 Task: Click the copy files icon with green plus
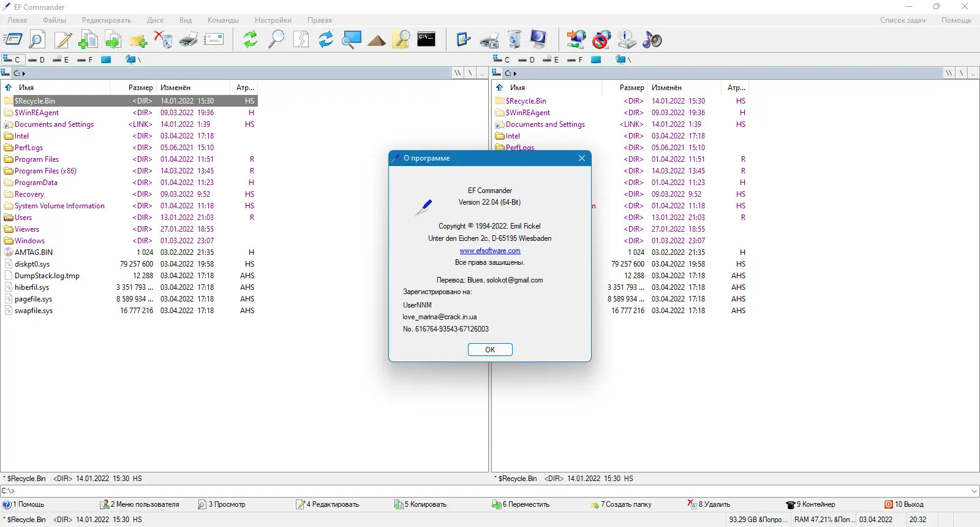88,40
